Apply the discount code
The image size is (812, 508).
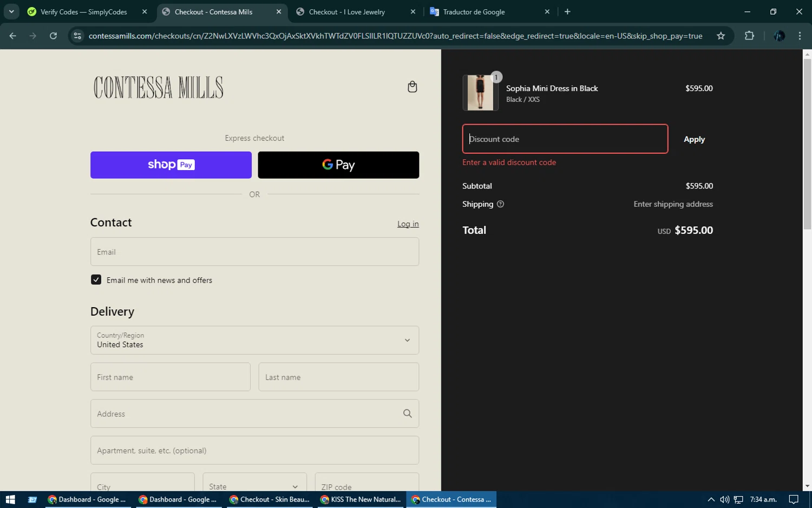[x=694, y=139]
